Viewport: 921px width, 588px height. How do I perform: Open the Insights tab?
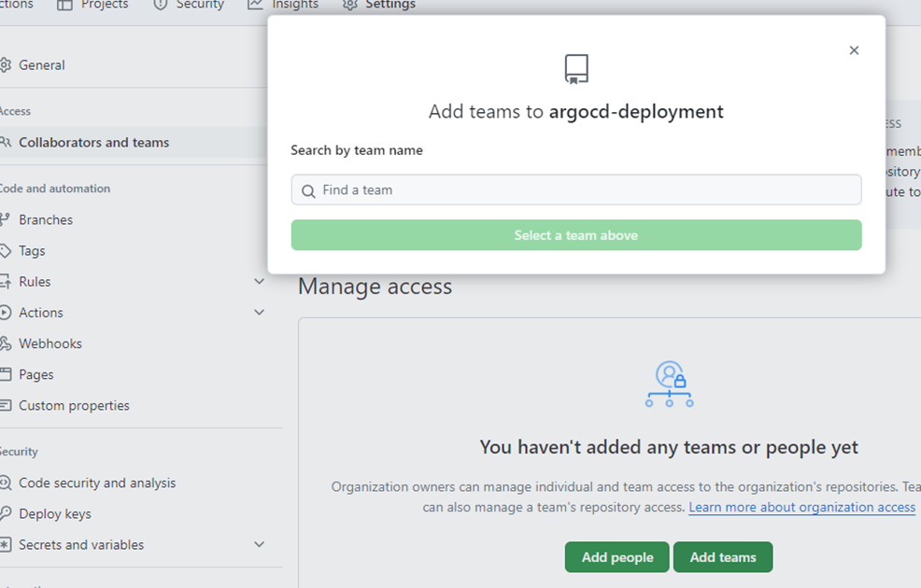tap(283, 5)
